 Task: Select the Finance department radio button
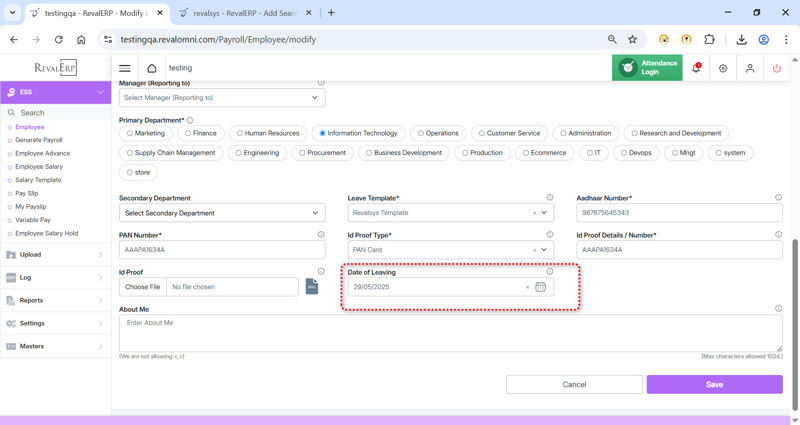click(x=188, y=133)
